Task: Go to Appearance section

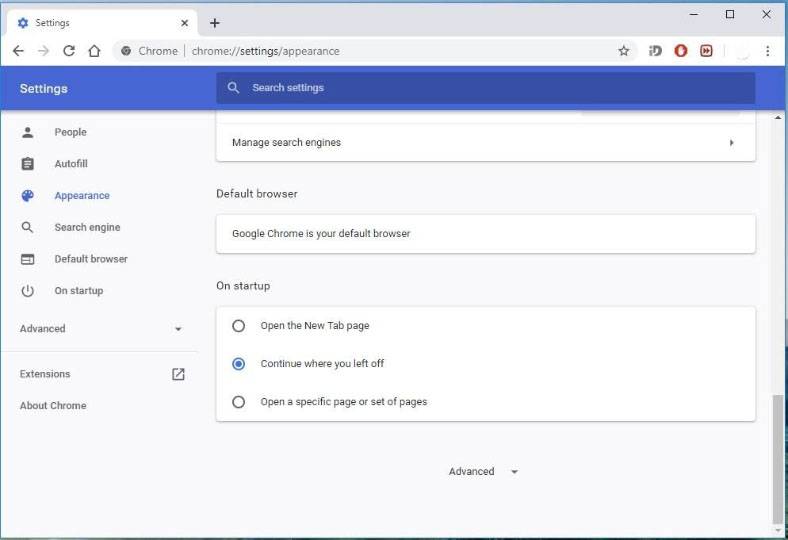Action: 82,195
